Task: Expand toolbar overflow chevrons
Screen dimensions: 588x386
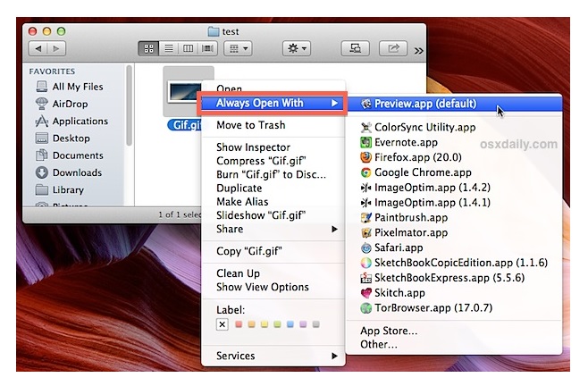Action: coord(418,50)
